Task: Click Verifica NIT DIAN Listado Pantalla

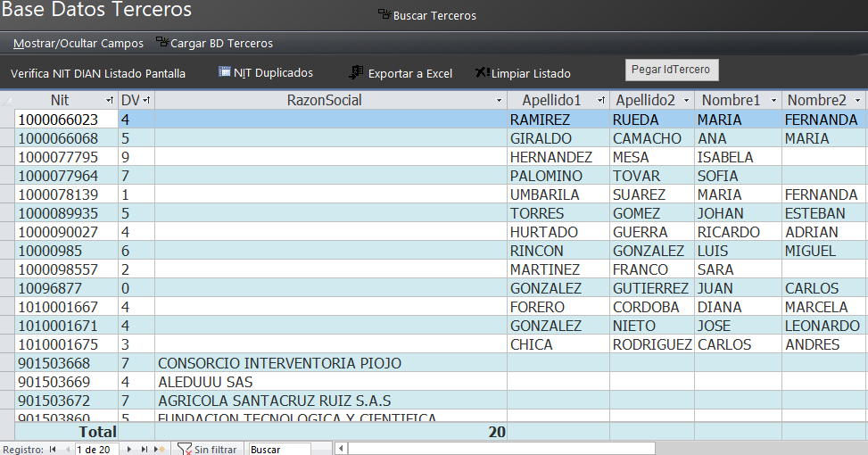Action: tap(98, 73)
